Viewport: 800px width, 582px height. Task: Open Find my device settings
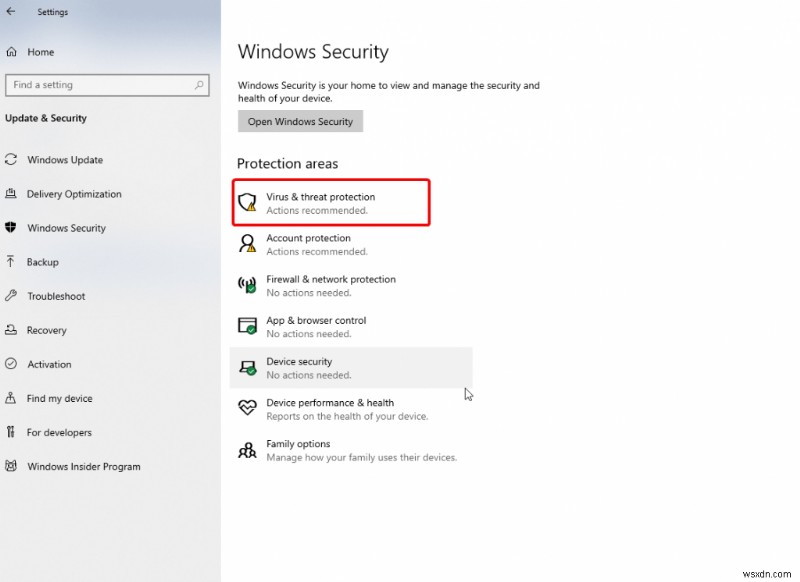tap(60, 398)
